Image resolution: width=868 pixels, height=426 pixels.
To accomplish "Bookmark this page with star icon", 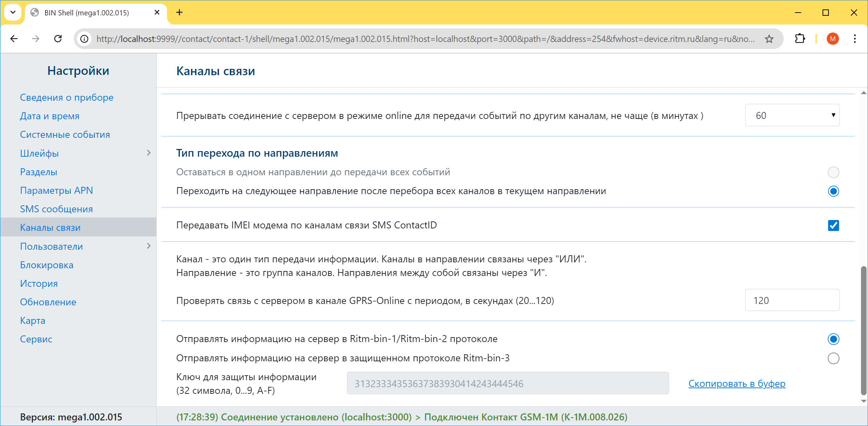I will [x=769, y=39].
